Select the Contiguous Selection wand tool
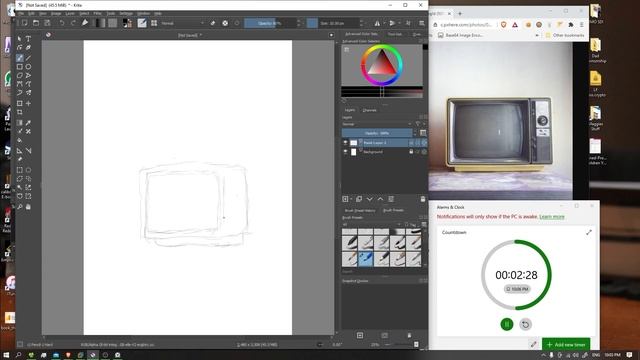The height and width of the screenshot is (360, 640). (x=19, y=187)
